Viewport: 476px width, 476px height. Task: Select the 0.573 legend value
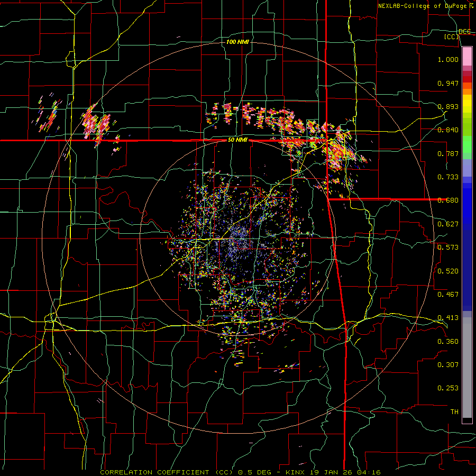pyautogui.click(x=448, y=248)
